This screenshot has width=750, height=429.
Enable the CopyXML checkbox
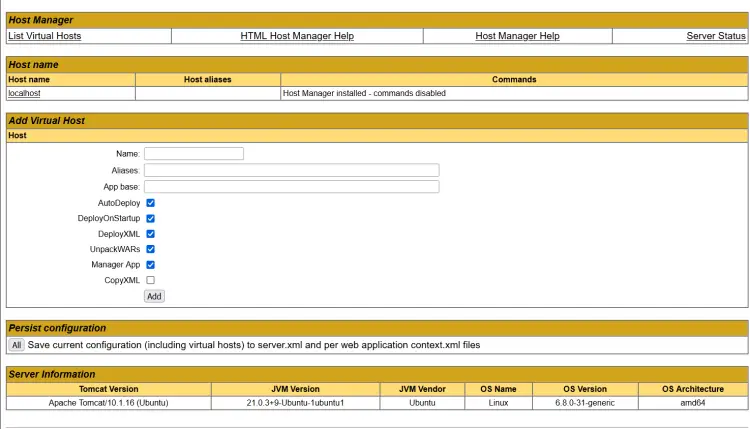pyautogui.click(x=150, y=280)
